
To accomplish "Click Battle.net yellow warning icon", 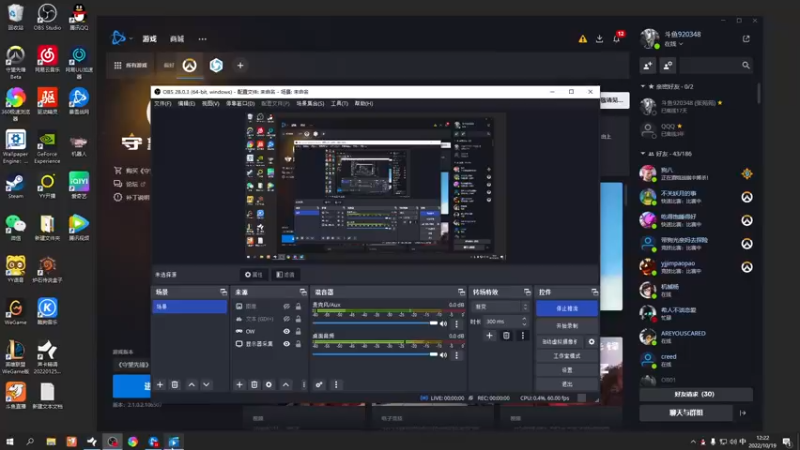I will tap(583, 39).
